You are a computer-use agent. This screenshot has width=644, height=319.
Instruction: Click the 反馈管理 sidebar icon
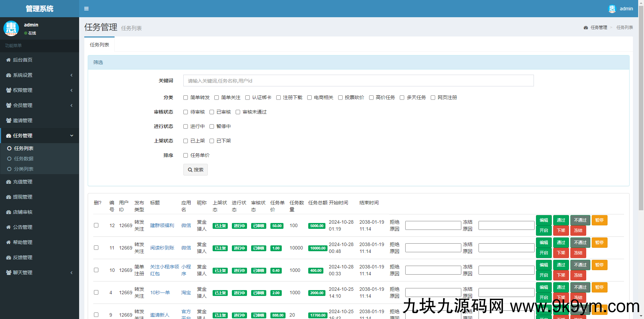click(9, 257)
